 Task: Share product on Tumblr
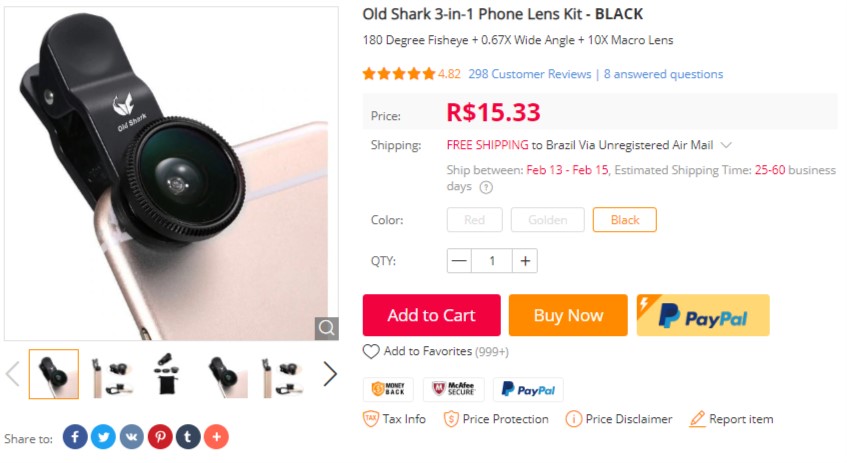(x=188, y=437)
